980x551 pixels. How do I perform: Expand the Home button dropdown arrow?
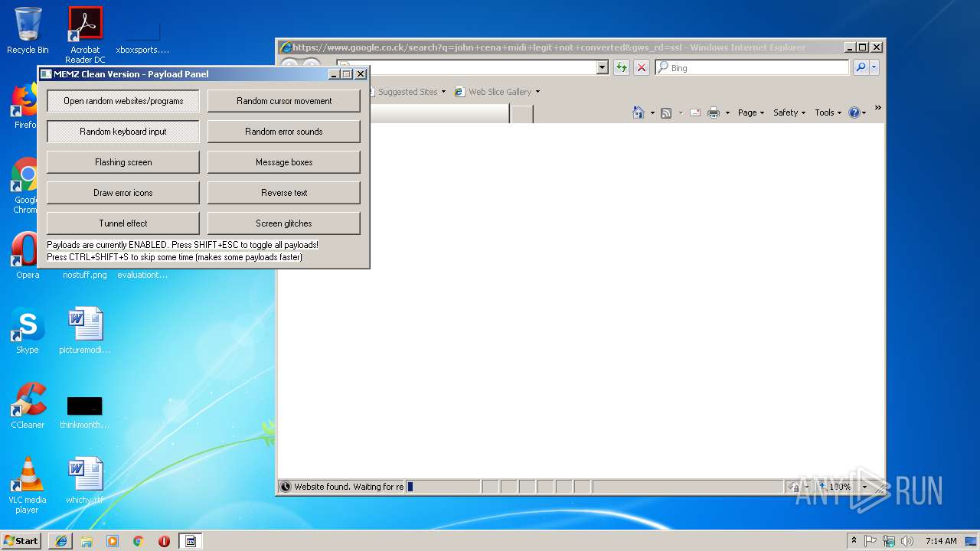(652, 113)
